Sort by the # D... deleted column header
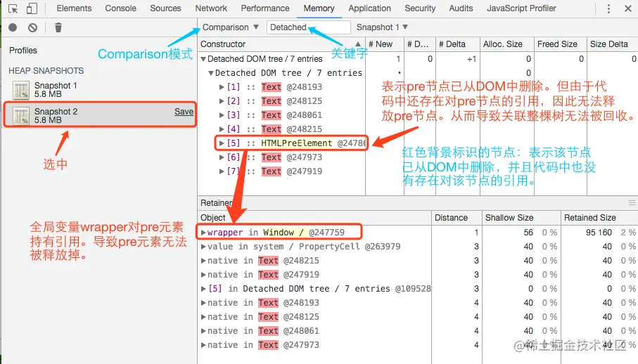 418,44
